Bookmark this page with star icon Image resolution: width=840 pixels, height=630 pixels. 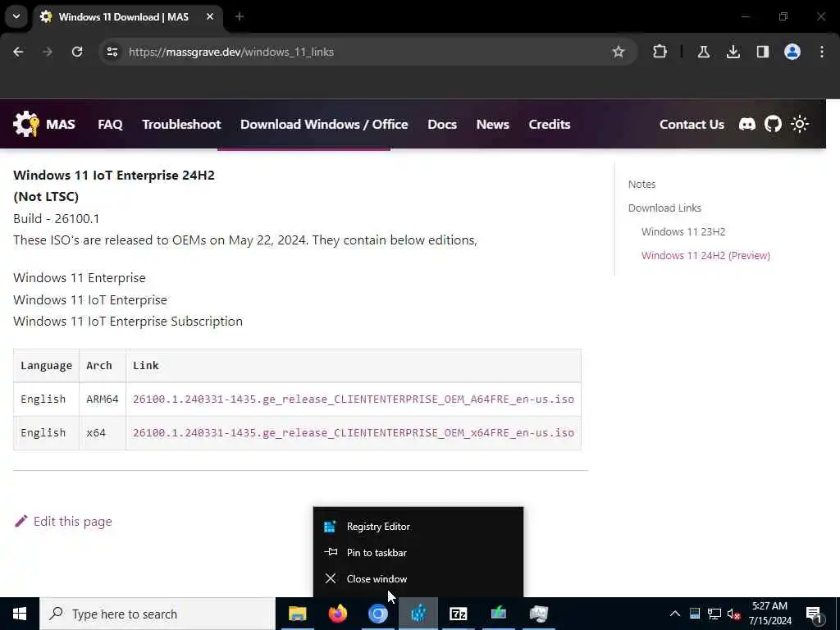[619, 52]
